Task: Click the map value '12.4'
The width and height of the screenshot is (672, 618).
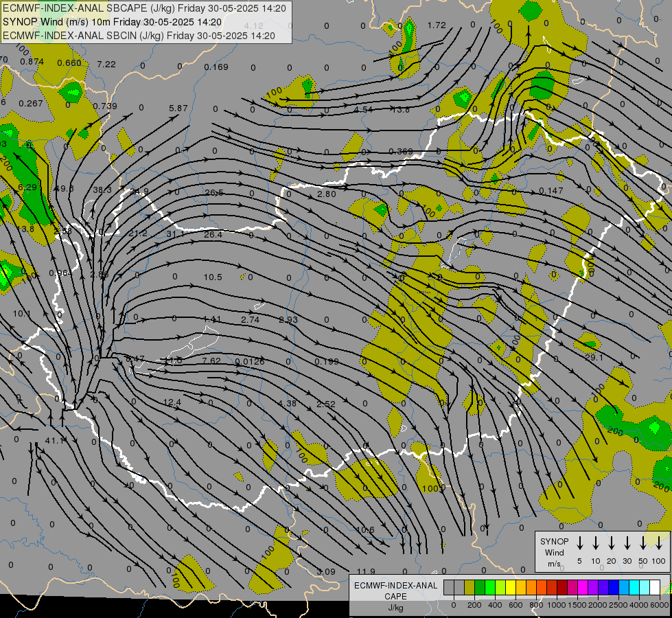Action: tap(172, 402)
